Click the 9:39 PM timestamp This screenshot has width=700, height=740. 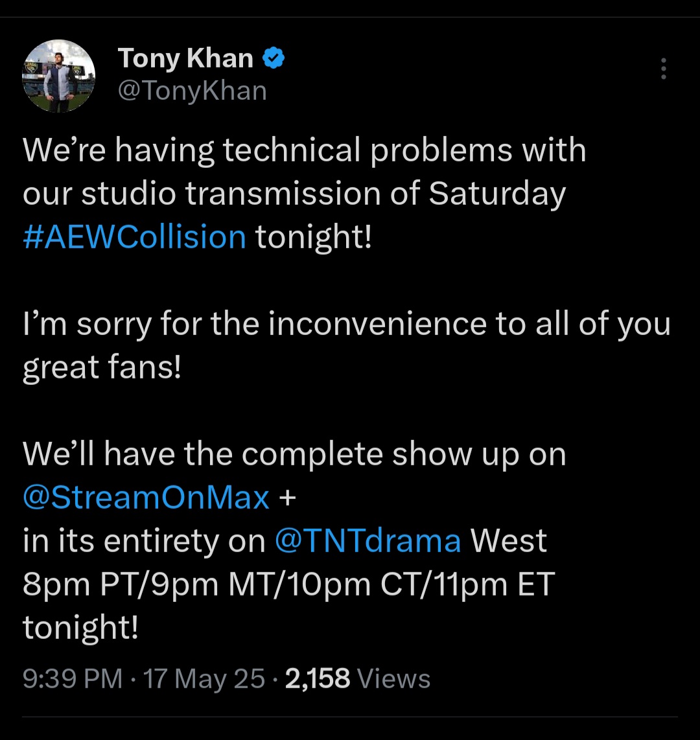tap(72, 678)
